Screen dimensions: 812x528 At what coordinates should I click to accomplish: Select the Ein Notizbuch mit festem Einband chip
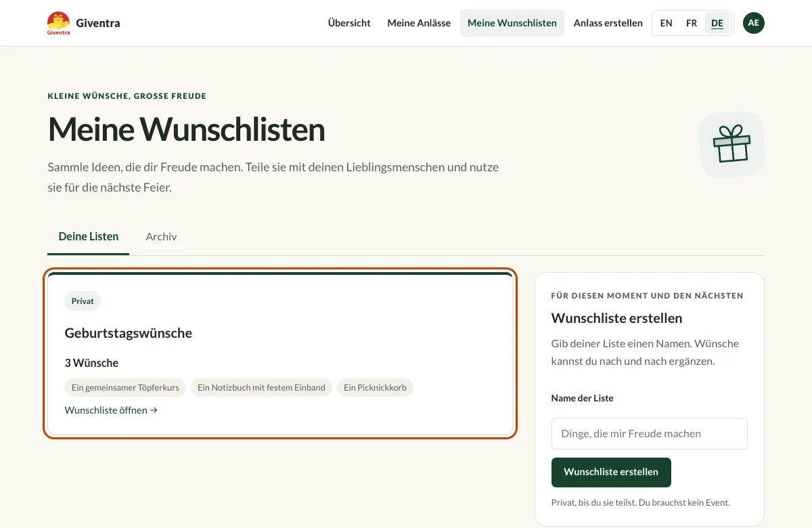pos(261,388)
